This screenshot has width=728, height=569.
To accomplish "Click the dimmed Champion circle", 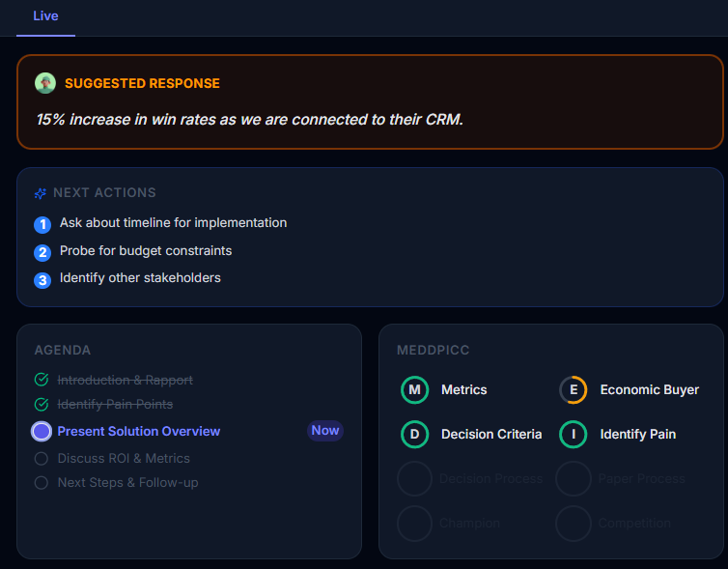I will [414, 524].
